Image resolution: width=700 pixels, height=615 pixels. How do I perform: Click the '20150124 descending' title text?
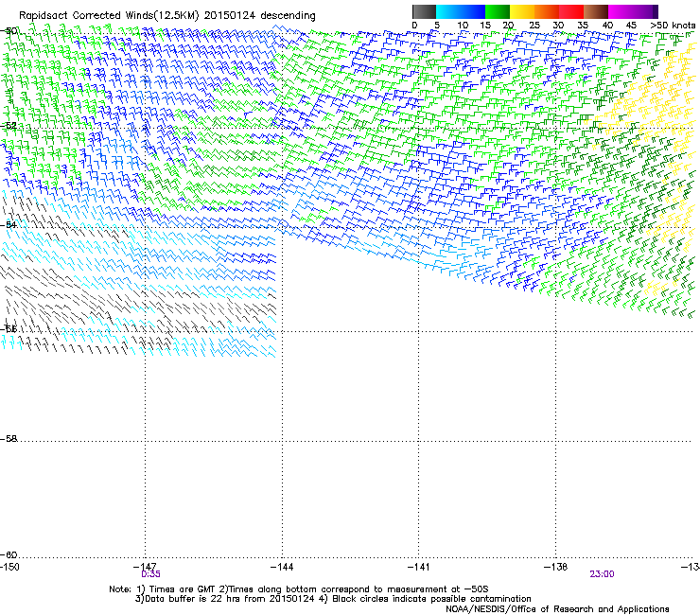pos(260,16)
